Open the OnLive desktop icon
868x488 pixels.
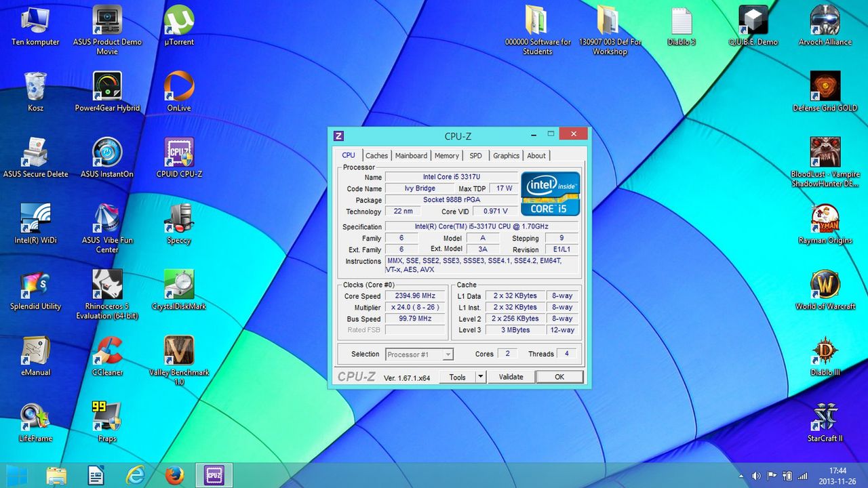pyautogui.click(x=179, y=91)
